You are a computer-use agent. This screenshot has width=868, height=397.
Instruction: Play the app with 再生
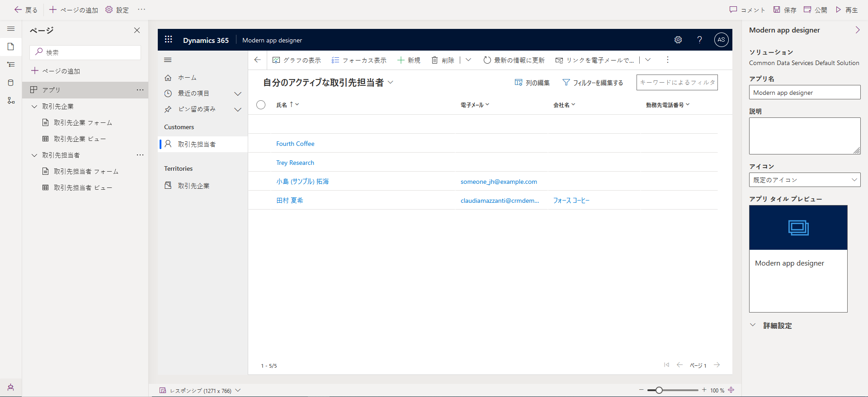(x=847, y=9)
